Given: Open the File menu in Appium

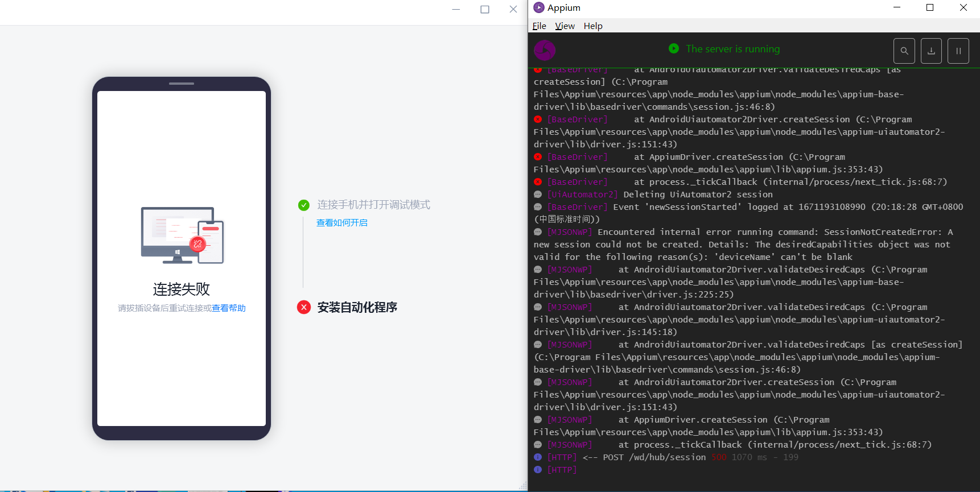Looking at the screenshot, I should click(539, 26).
